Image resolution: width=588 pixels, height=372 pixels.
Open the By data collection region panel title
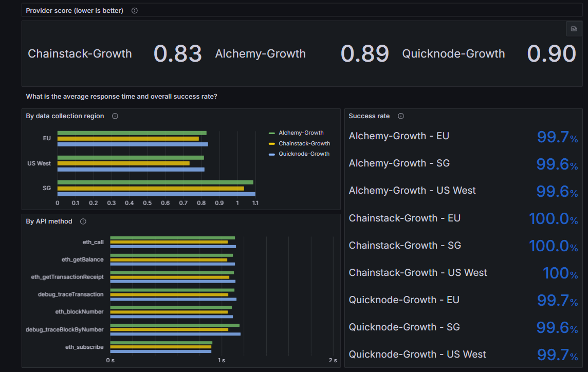(x=65, y=116)
